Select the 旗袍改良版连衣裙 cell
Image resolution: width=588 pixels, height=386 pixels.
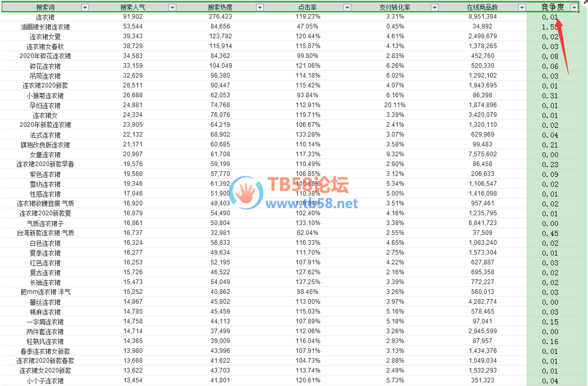[x=45, y=145]
